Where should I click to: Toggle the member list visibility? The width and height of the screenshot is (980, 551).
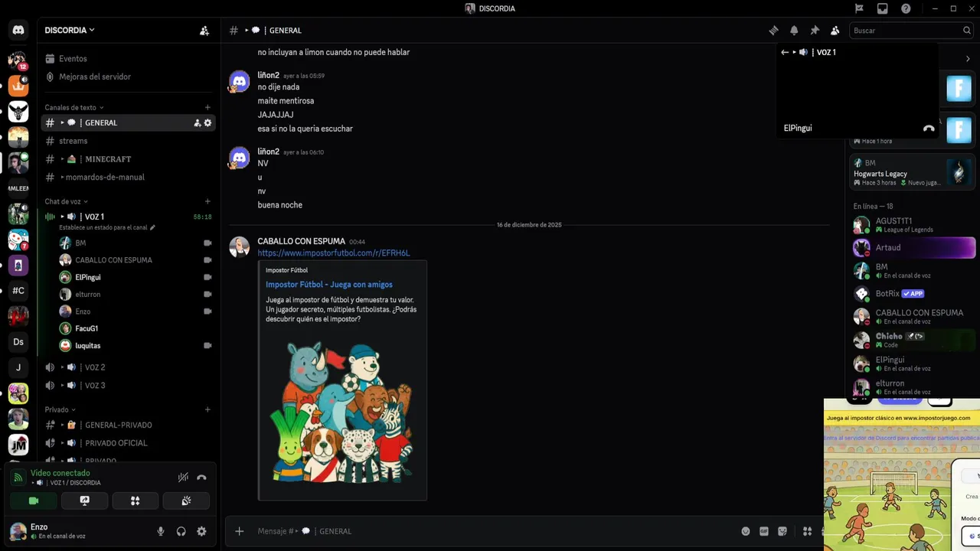click(835, 31)
